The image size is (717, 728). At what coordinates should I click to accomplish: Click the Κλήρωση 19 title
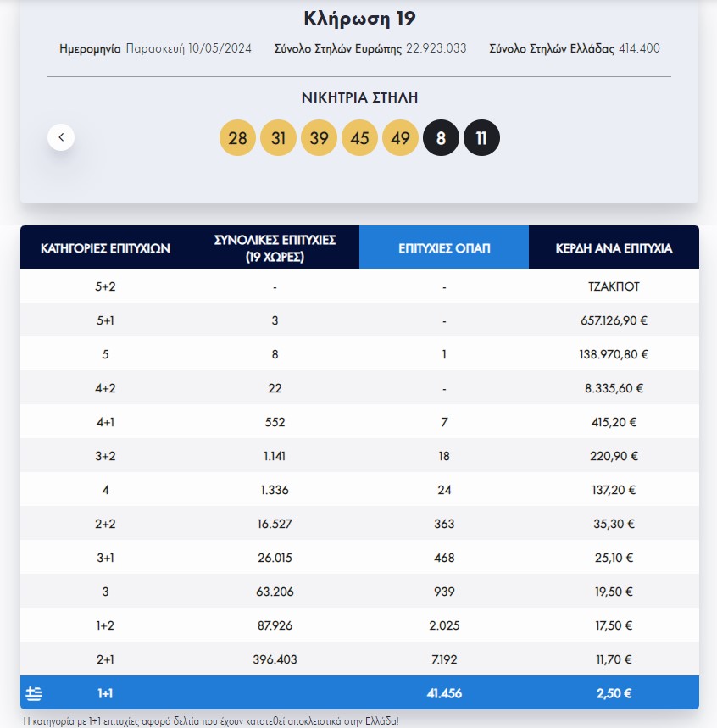(x=359, y=19)
